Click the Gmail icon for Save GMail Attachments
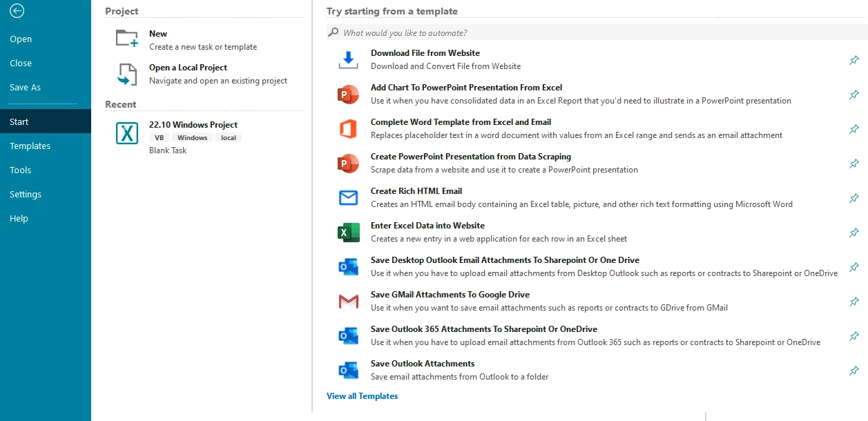Image resolution: width=868 pixels, height=421 pixels. point(349,302)
